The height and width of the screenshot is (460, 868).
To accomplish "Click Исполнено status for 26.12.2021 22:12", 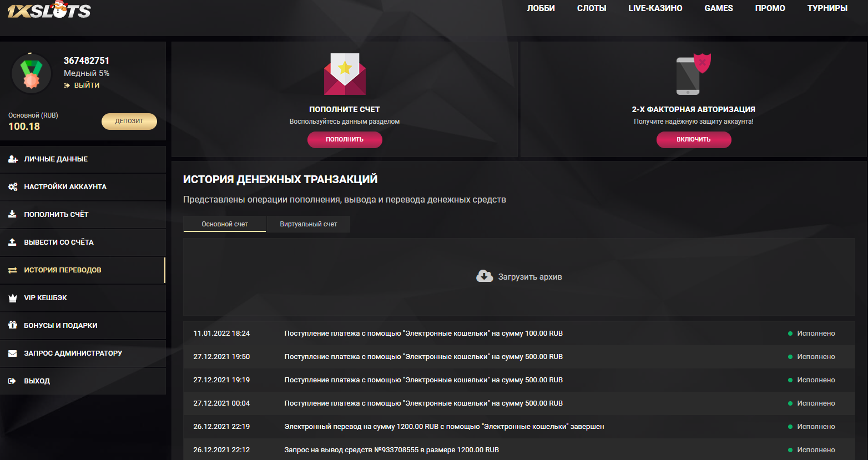I will [816, 450].
